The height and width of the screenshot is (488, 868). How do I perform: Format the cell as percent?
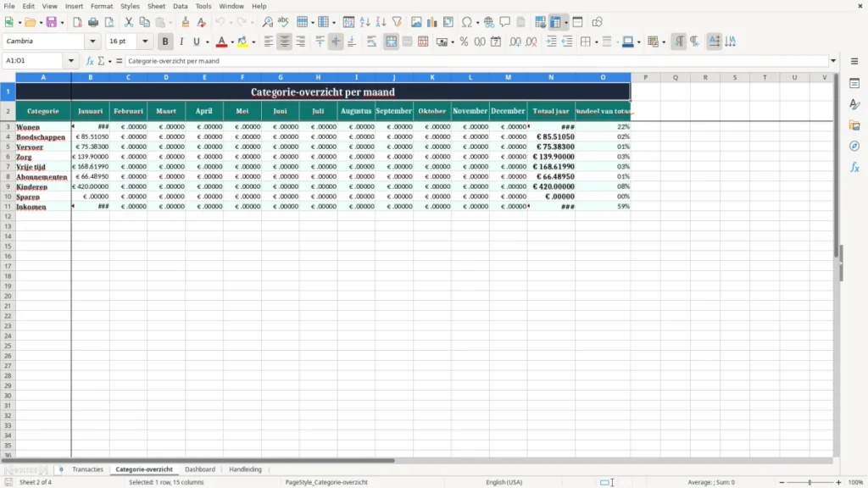point(464,42)
